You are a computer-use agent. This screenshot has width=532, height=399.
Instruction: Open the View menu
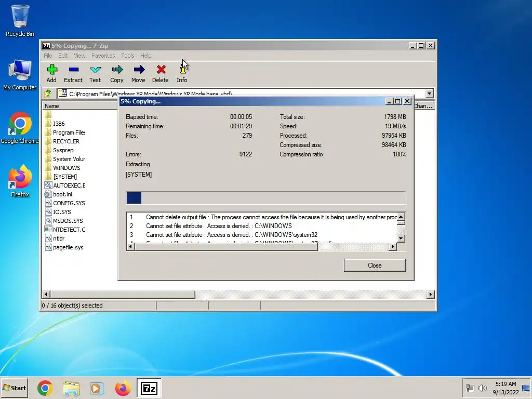click(79, 55)
